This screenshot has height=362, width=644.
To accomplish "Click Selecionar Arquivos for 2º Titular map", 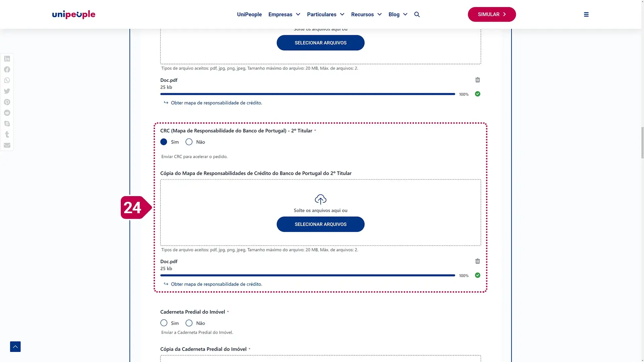I will tap(320, 224).
